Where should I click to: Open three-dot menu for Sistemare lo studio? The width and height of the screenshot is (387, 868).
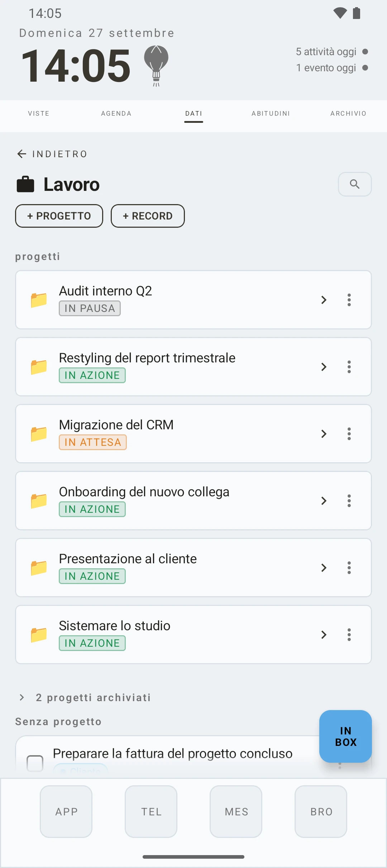(349, 635)
